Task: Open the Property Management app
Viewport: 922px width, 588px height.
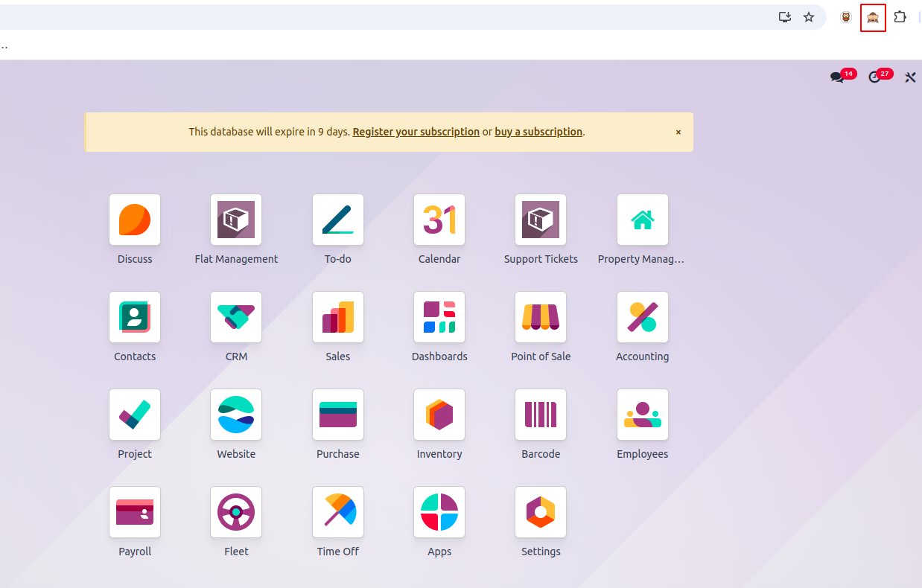Action: click(643, 220)
